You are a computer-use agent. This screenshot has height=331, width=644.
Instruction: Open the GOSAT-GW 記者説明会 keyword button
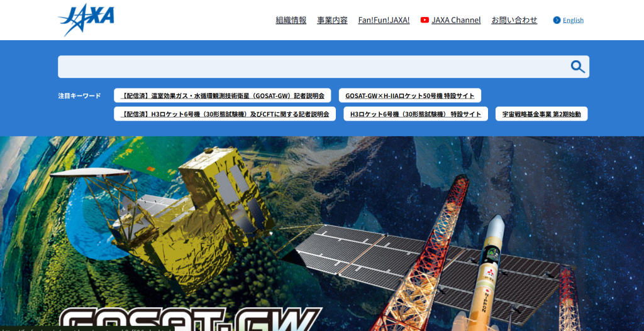coord(223,96)
